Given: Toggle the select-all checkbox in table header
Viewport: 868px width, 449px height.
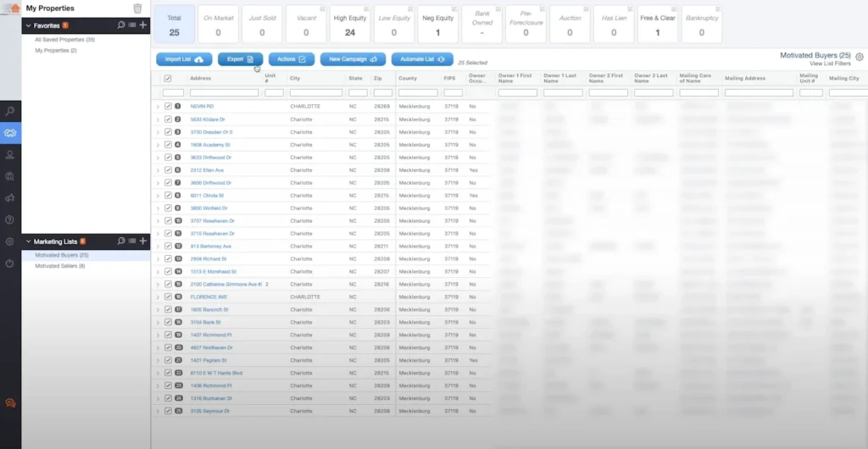Looking at the screenshot, I should [x=168, y=79].
